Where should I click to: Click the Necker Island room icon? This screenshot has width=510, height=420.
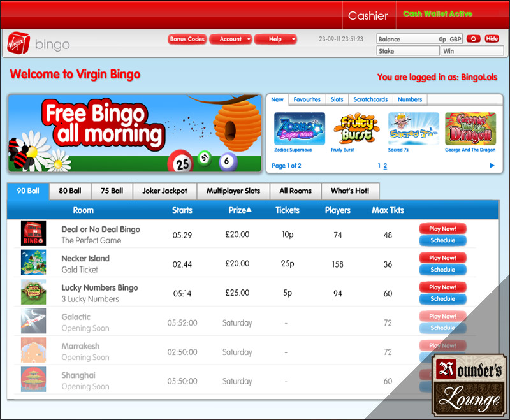(x=34, y=263)
